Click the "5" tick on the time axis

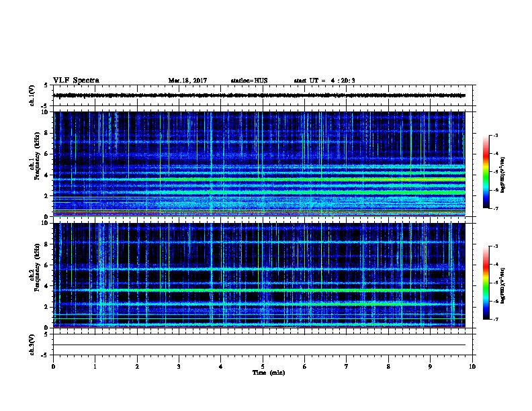[x=263, y=366]
